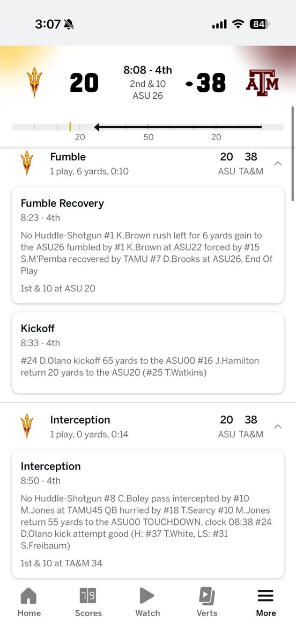Tap the field position drive bar
The height and width of the screenshot is (644, 296).
coord(148,127)
